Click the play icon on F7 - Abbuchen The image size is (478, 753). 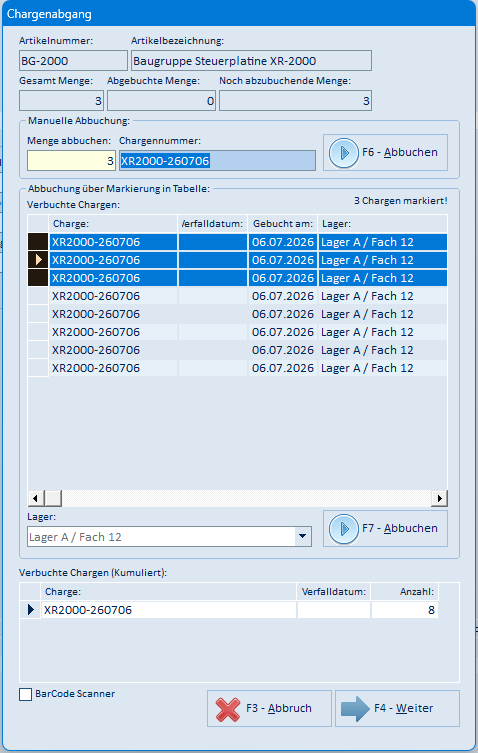pos(343,529)
